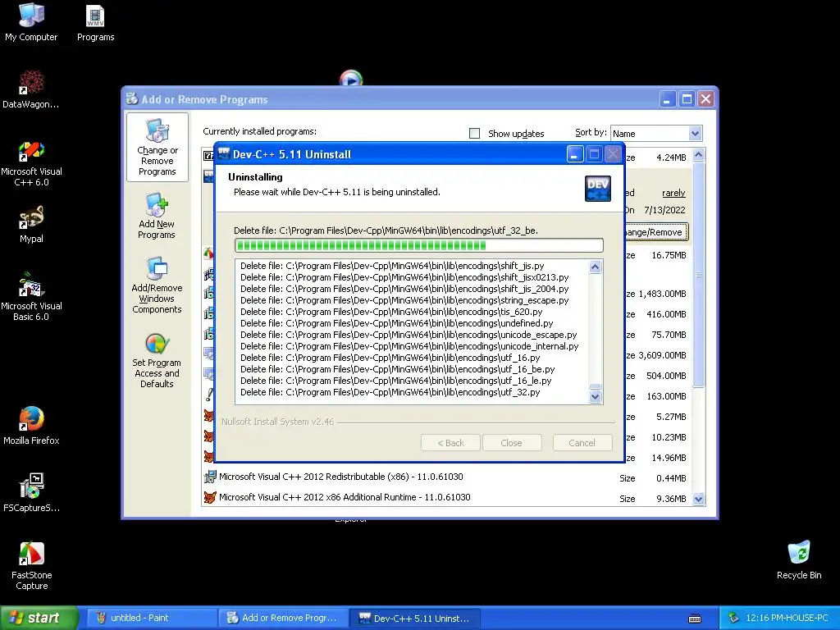Click the keyboard tray icon on taskbar
840x630 pixels.
[x=694, y=619]
